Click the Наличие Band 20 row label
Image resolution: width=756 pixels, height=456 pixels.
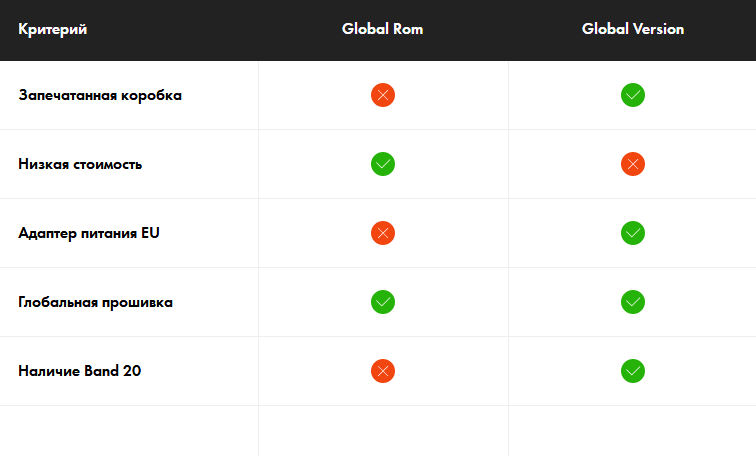(80, 371)
